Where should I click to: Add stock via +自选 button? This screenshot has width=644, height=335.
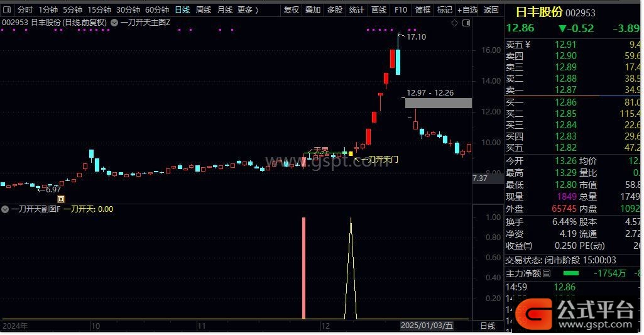pos(467,10)
